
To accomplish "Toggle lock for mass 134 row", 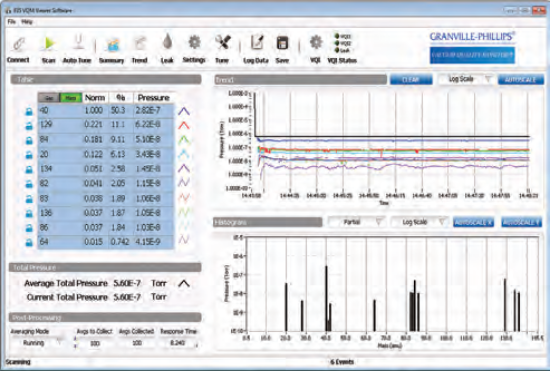I will 29,170.
